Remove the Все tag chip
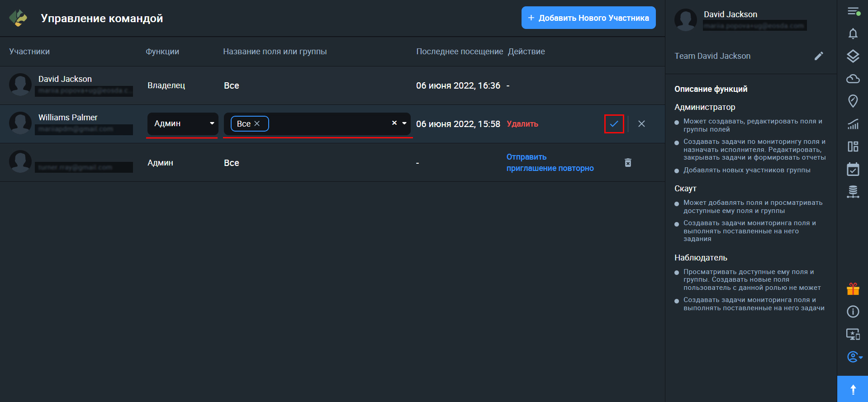This screenshot has width=868, height=402. coord(257,124)
